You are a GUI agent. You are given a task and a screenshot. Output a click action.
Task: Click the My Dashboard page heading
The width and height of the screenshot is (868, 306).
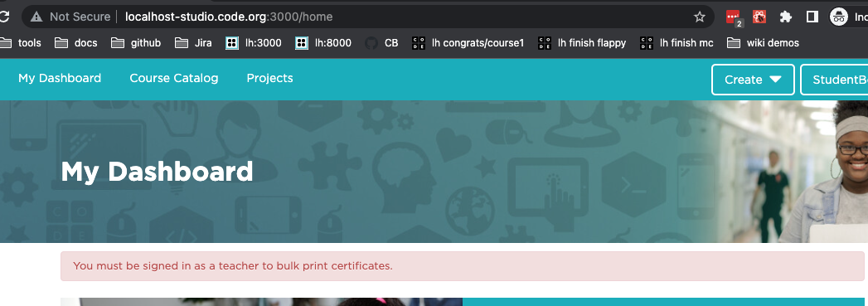(157, 172)
